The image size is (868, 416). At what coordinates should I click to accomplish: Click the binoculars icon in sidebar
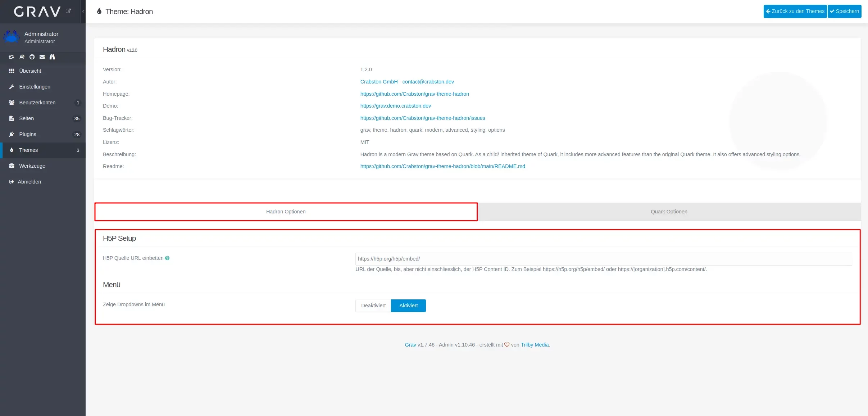[x=52, y=57]
